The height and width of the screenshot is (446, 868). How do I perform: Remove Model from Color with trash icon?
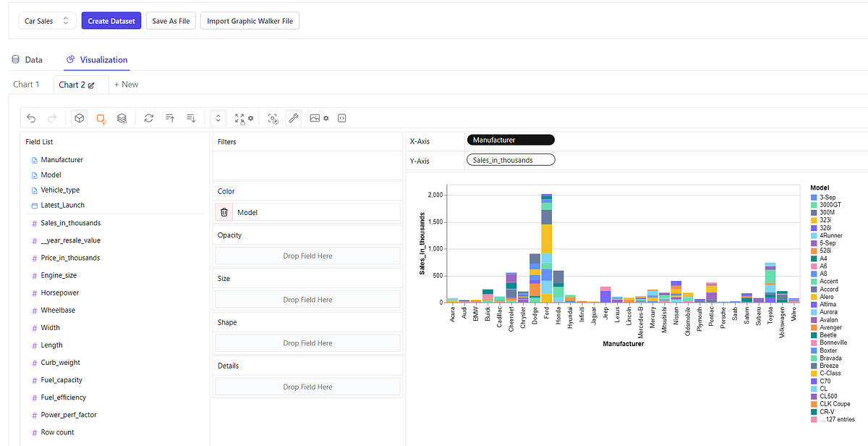[x=224, y=212]
